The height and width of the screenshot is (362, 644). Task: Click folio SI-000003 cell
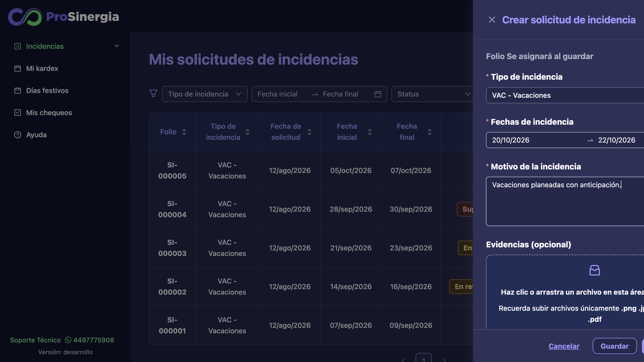coord(172,248)
